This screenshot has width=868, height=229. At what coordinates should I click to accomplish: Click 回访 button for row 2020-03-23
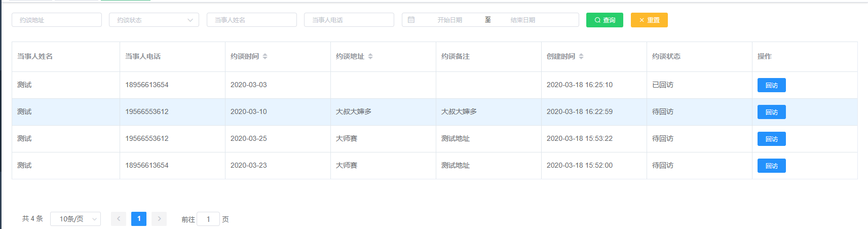tap(771, 166)
